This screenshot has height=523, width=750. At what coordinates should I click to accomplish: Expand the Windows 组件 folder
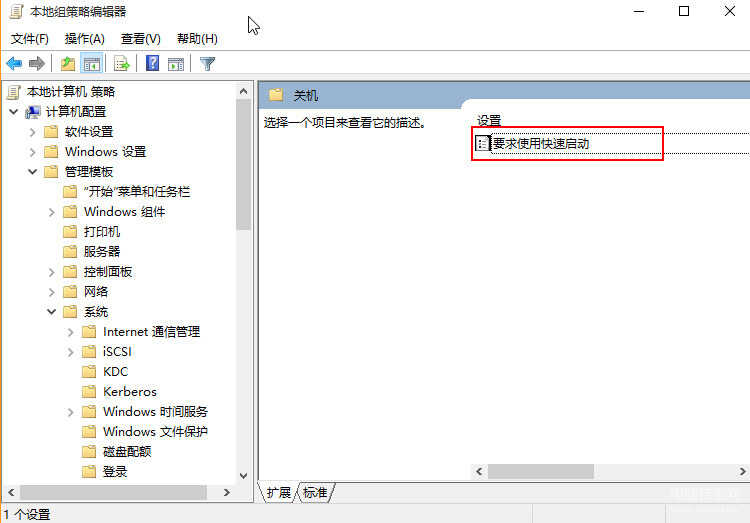point(52,212)
